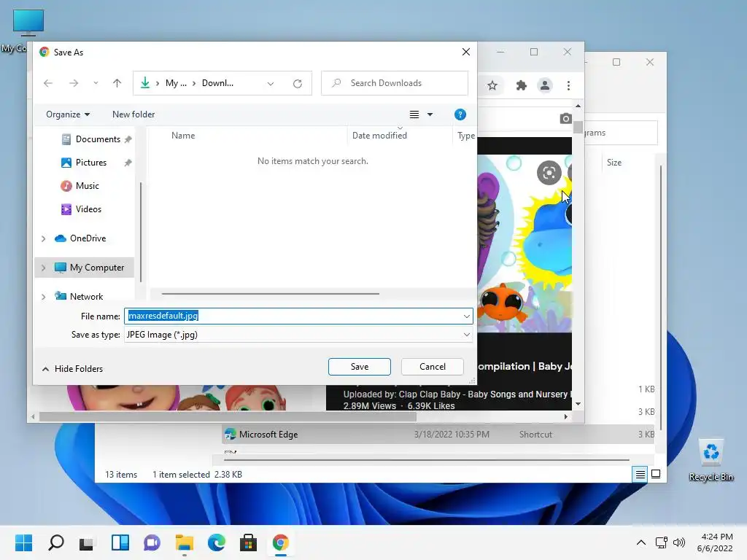Click the scroll-right arrow on Chrome horizontal scrollbar
Screen dimensions: 747x560
[565, 416]
